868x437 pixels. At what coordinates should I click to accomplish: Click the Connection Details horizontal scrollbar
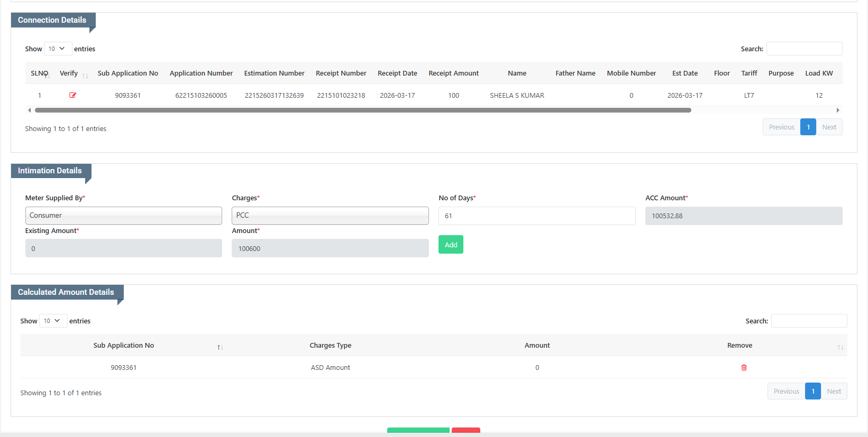click(x=363, y=110)
